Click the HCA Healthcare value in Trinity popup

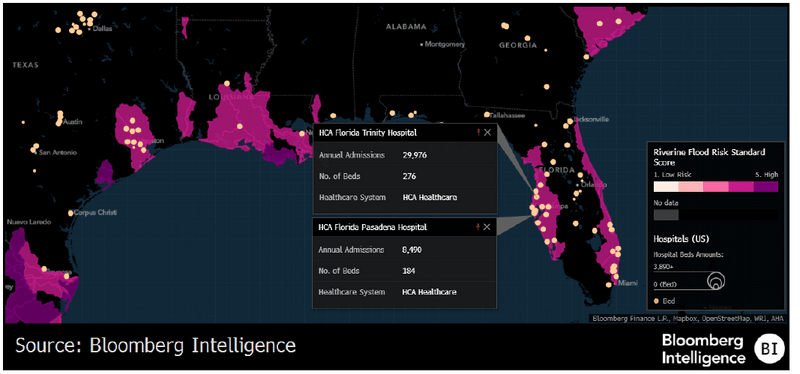click(430, 197)
